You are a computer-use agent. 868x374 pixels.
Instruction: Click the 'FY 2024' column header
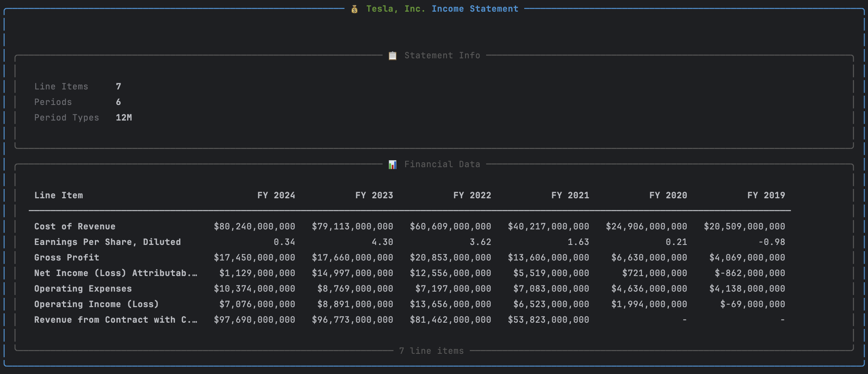point(276,195)
